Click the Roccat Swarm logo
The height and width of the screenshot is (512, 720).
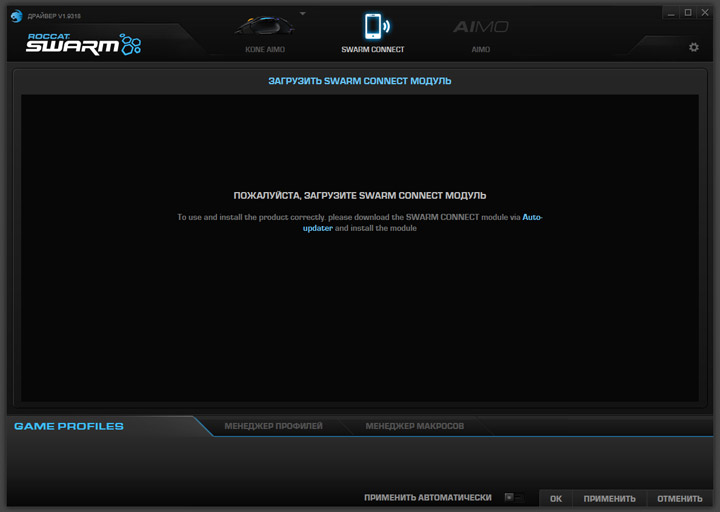(x=84, y=44)
